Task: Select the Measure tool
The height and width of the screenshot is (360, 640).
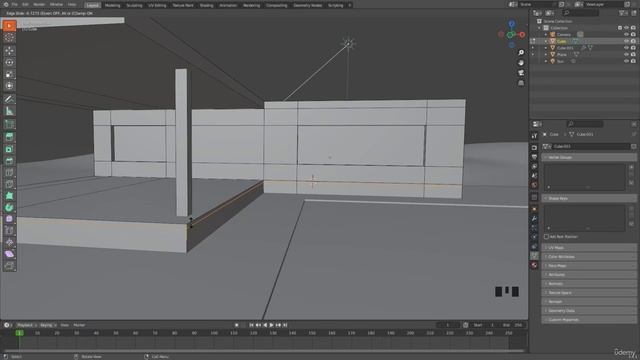Action: tap(9, 111)
